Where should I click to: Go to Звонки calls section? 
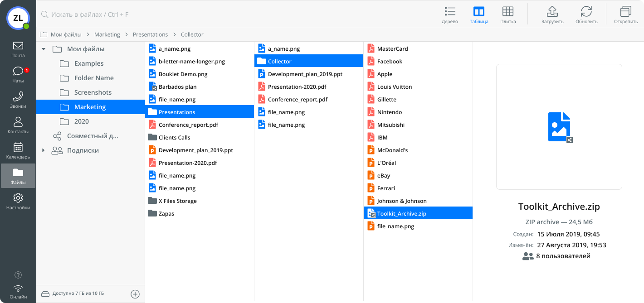(x=18, y=100)
